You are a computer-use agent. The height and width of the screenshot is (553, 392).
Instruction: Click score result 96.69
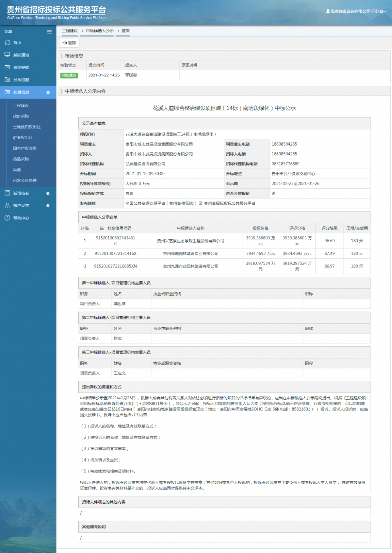pos(330,241)
